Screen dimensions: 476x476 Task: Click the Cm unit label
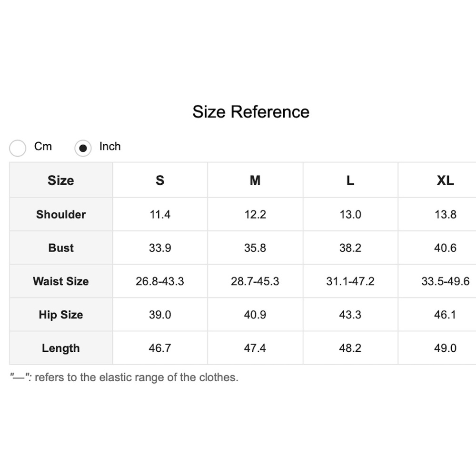(43, 147)
